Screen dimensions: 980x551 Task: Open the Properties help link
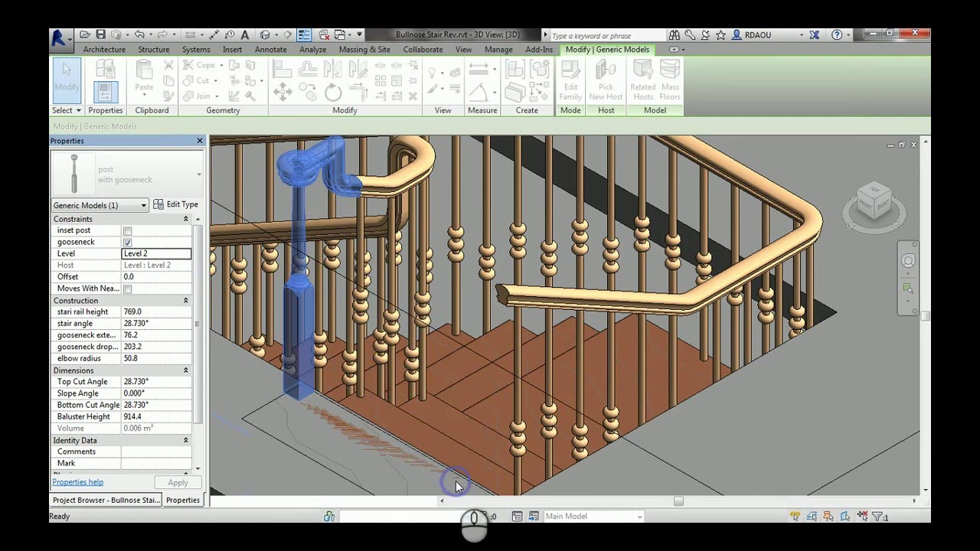[77, 482]
